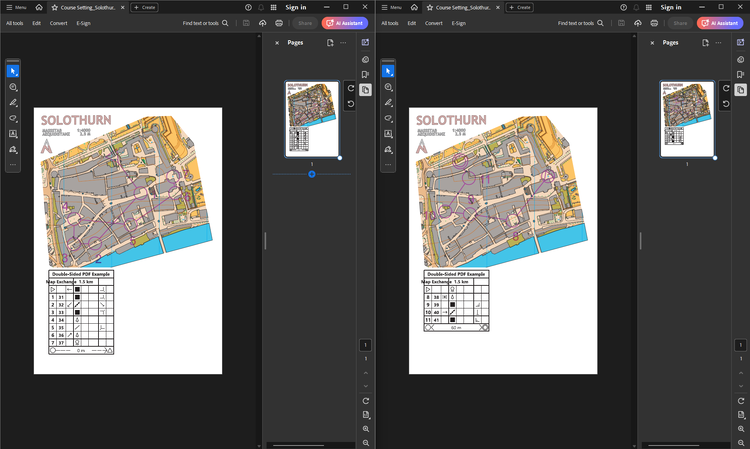View notifications bell in left window

tap(261, 7)
